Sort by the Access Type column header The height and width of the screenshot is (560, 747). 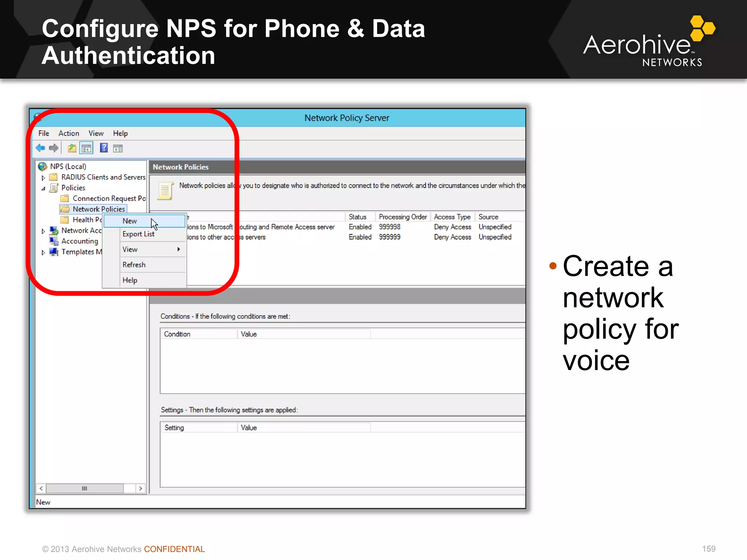[453, 217]
